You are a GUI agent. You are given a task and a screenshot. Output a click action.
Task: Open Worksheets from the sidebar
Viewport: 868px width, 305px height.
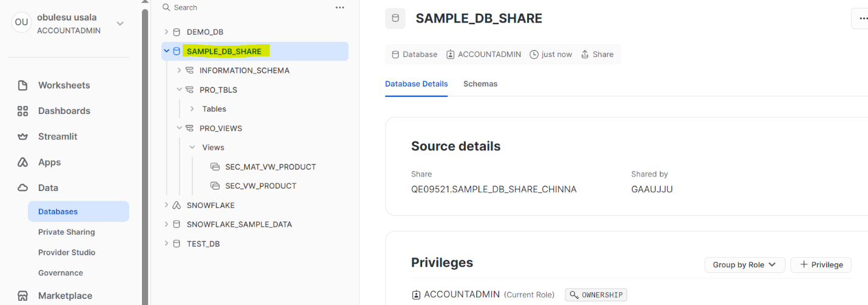point(64,85)
